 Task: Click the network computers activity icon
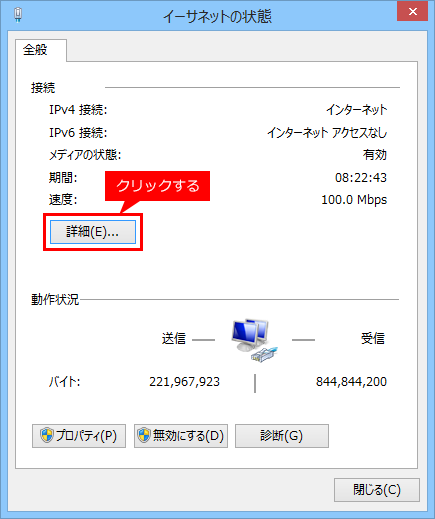tap(254, 340)
